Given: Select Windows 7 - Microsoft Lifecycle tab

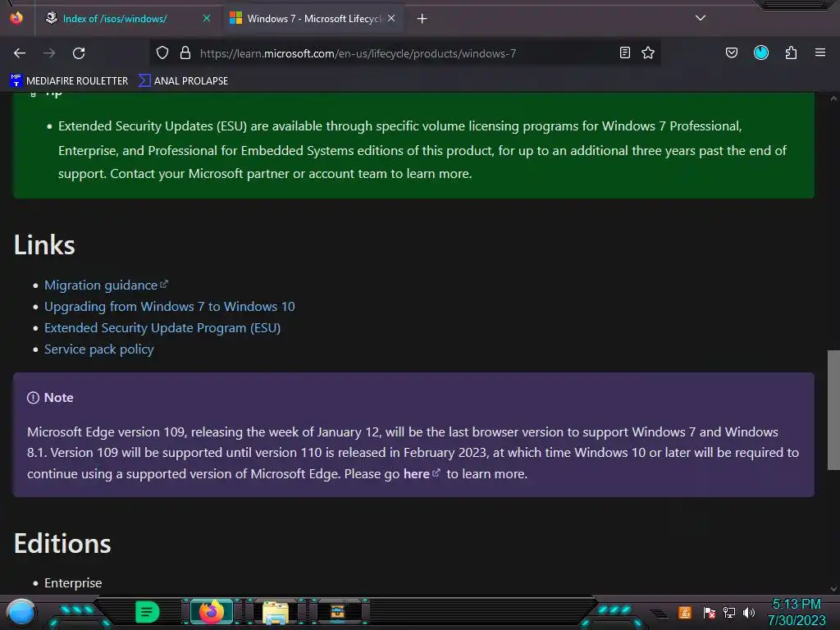Looking at the screenshot, I should 313,19.
